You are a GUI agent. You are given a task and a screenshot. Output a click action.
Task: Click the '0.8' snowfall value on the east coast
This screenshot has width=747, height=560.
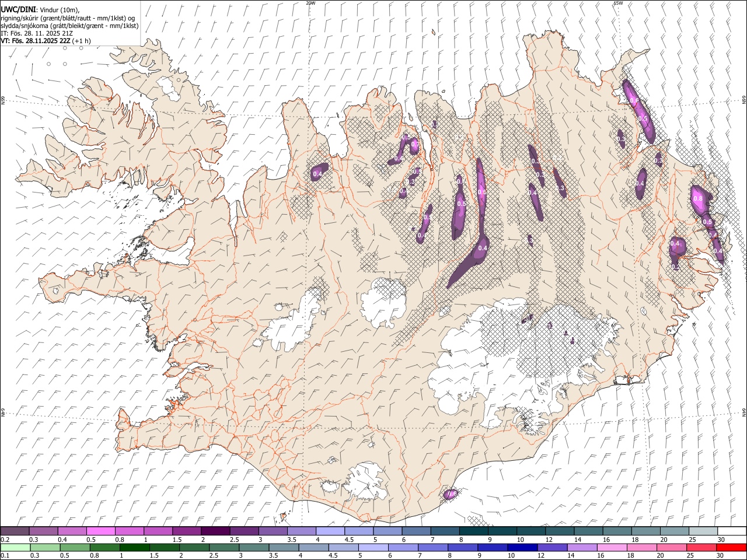pos(697,198)
